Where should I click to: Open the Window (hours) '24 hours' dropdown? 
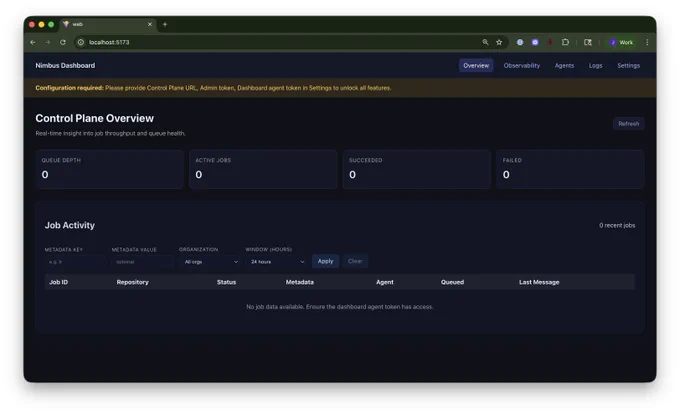(277, 262)
